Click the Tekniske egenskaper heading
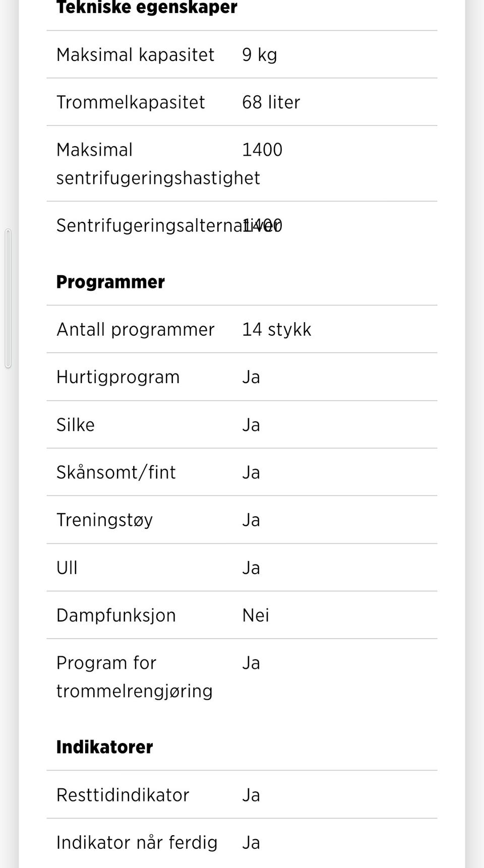 click(x=147, y=7)
